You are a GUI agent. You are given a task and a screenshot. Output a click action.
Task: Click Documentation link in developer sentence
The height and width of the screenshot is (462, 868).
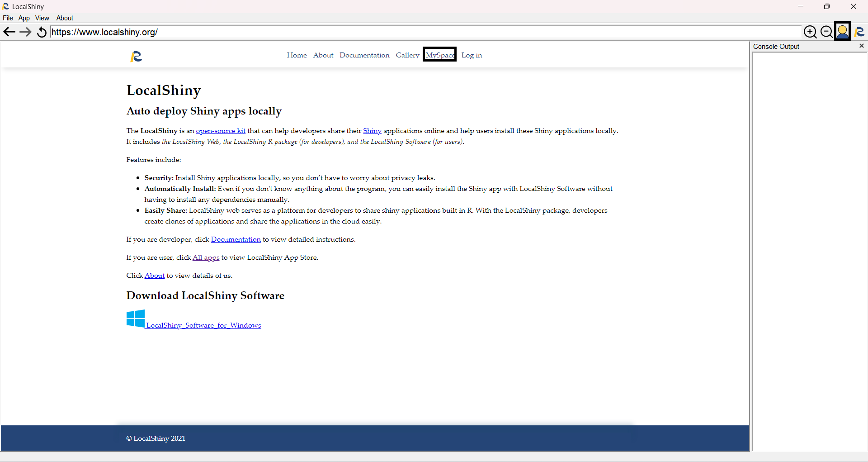[236, 239]
